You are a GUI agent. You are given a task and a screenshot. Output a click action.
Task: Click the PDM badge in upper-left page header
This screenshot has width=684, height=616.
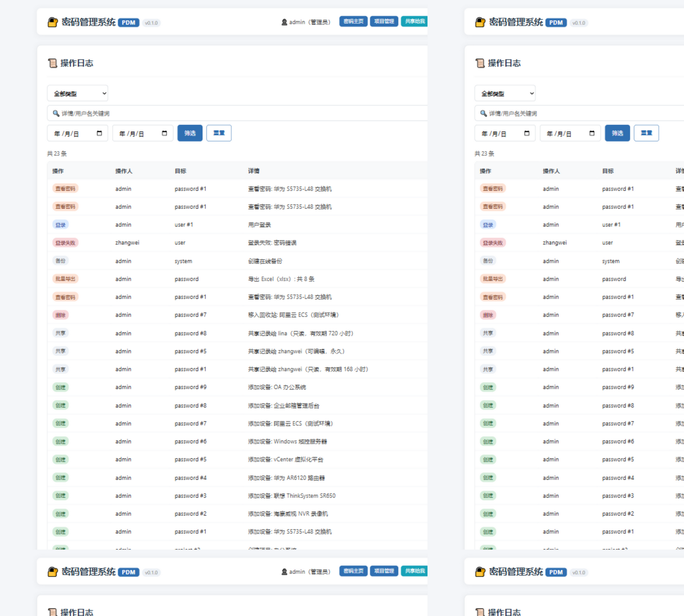(x=129, y=23)
